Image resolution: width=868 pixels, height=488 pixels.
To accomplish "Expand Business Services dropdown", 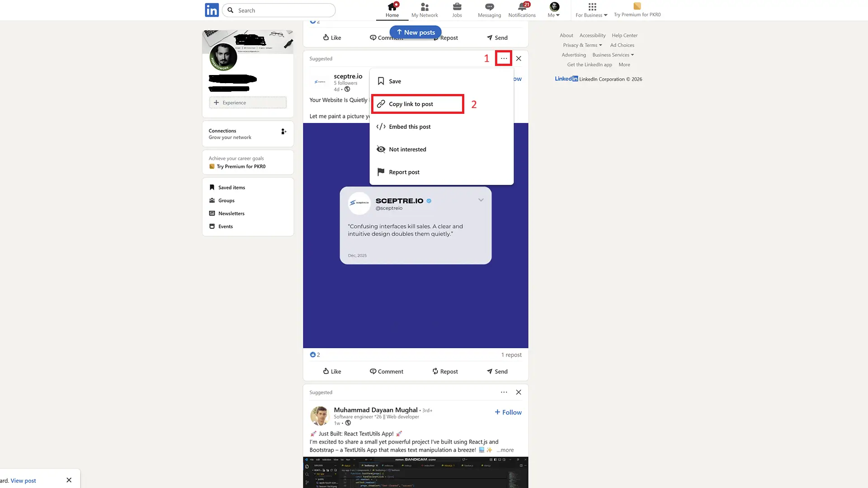I will tap(613, 55).
